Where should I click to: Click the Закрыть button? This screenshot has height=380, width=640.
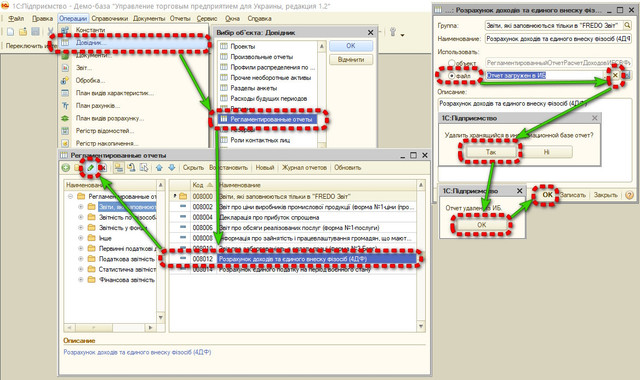coord(605,195)
